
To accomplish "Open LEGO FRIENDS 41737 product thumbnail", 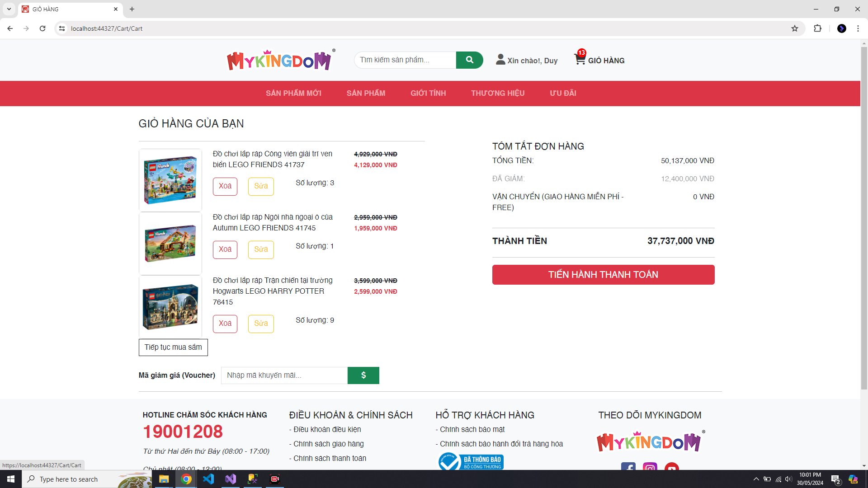I will 170,180.
